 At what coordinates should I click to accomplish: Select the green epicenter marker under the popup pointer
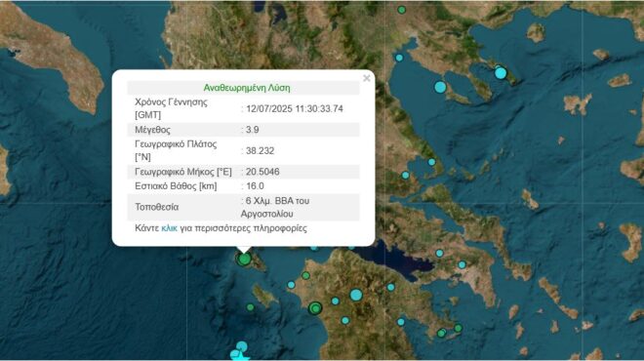pyautogui.click(x=244, y=259)
